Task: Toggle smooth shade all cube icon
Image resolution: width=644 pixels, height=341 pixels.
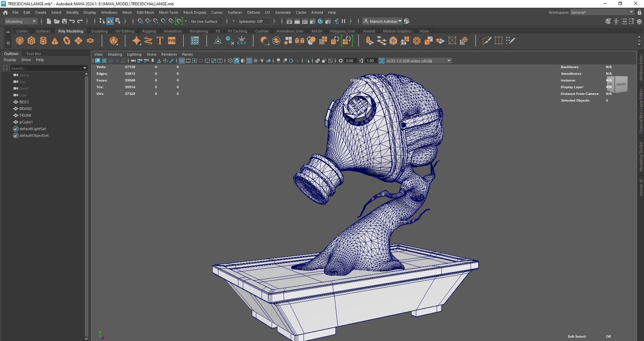Action: tap(236, 61)
